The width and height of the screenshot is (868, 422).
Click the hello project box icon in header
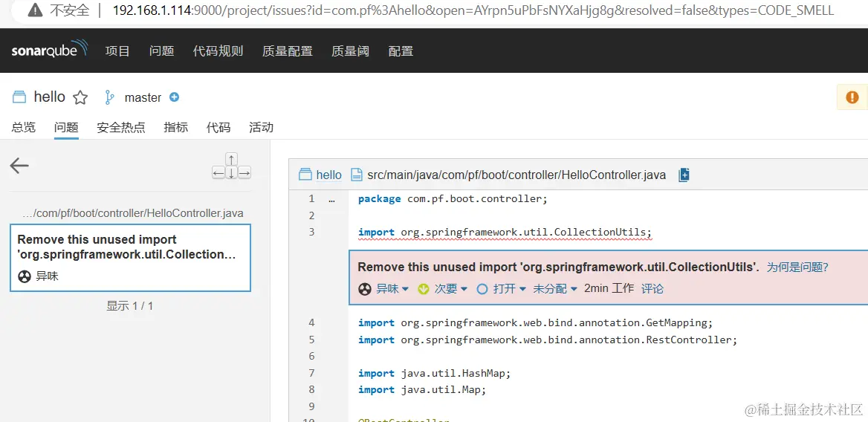coord(19,98)
